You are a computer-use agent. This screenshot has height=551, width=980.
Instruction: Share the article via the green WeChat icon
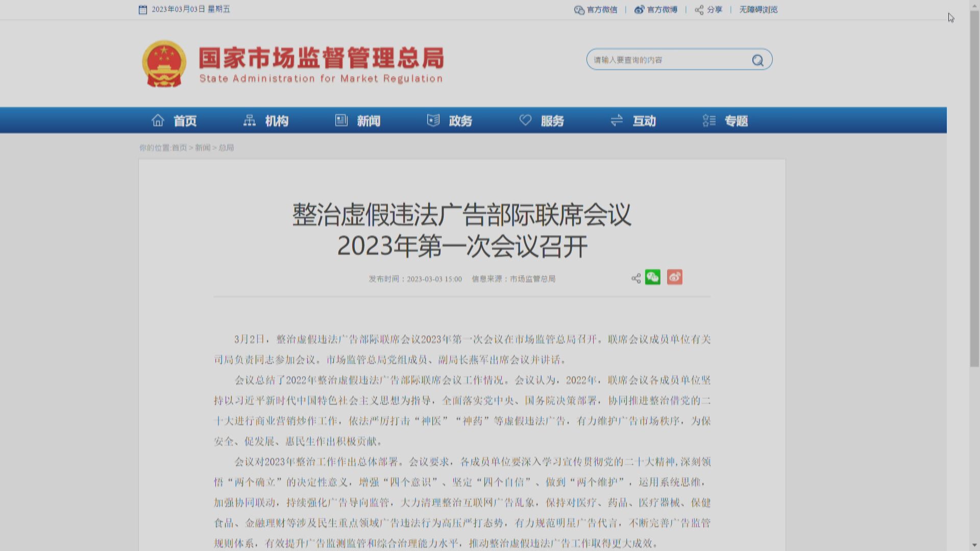coord(652,277)
